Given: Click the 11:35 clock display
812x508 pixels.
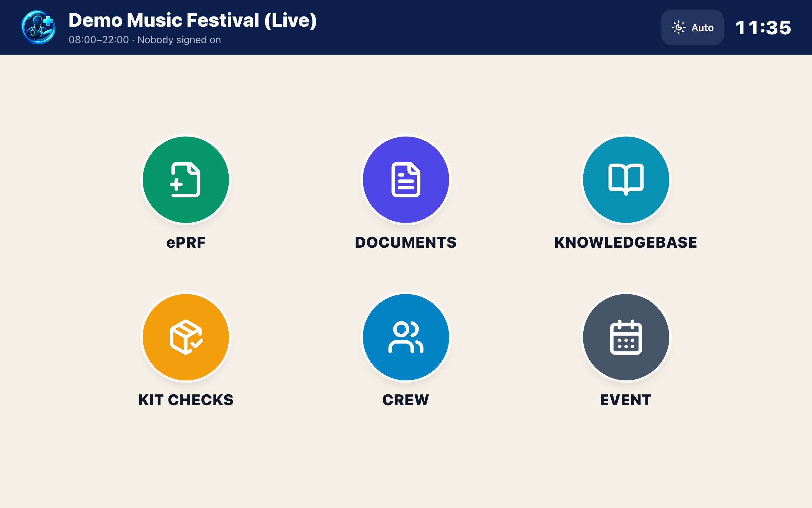Looking at the screenshot, I should (x=763, y=28).
